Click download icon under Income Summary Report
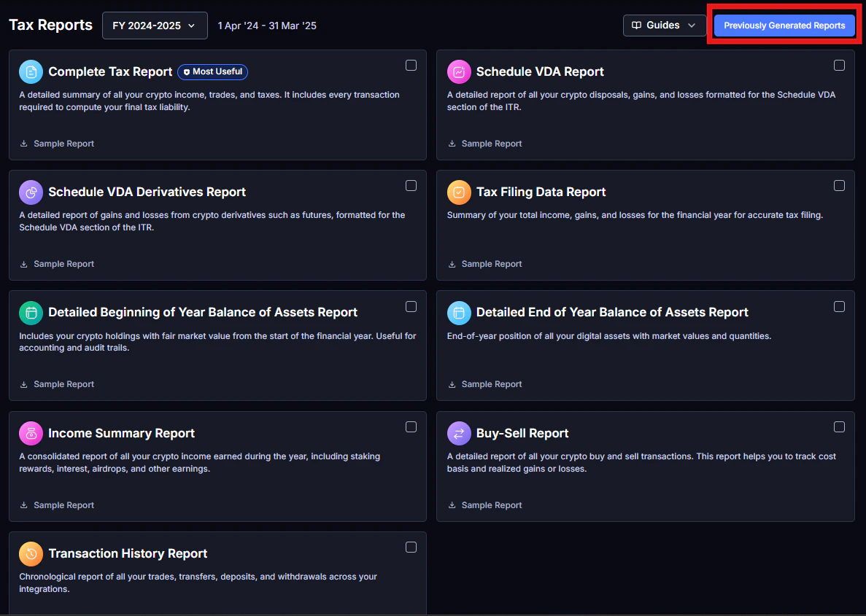Viewport: 866px width, 616px height. (24, 505)
